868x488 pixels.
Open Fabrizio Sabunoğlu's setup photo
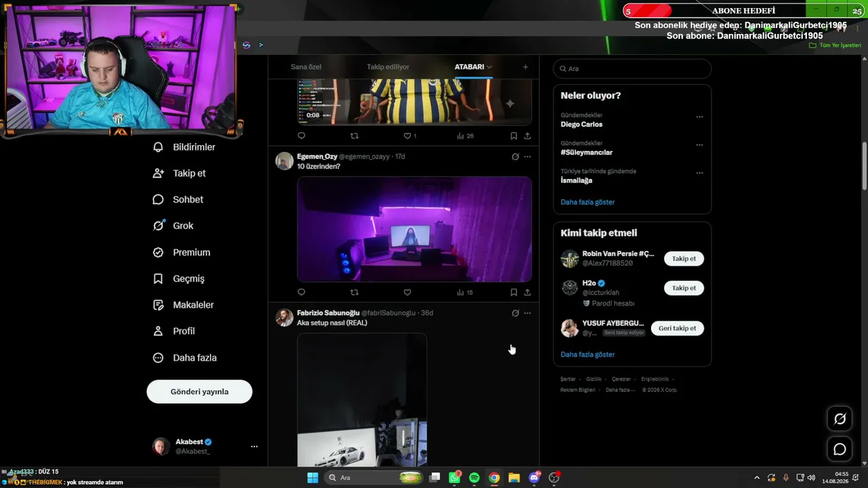[362, 400]
